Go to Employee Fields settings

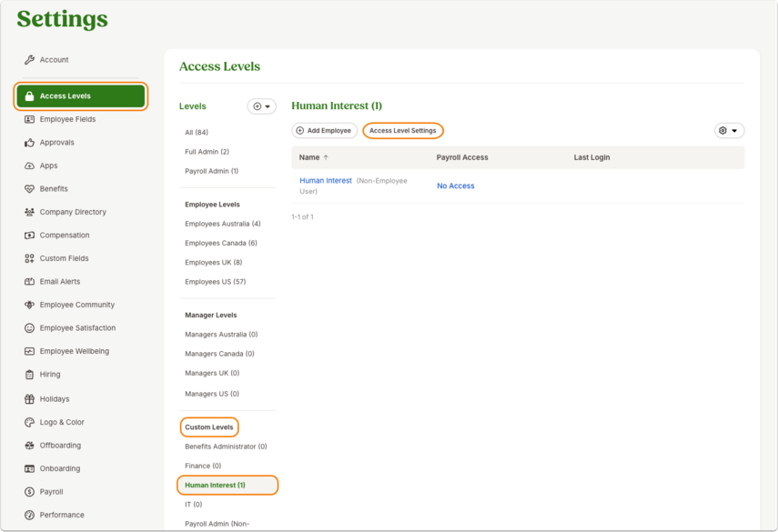(67, 119)
